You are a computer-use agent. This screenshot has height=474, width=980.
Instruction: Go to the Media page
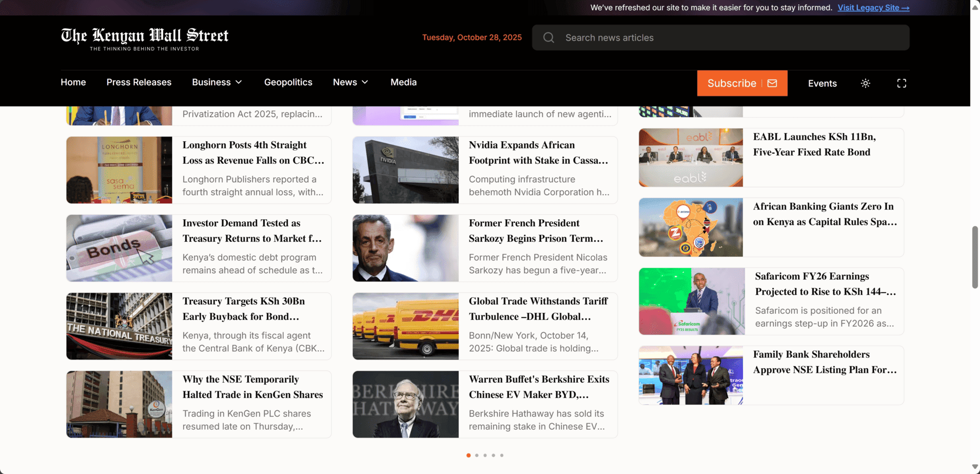point(403,82)
